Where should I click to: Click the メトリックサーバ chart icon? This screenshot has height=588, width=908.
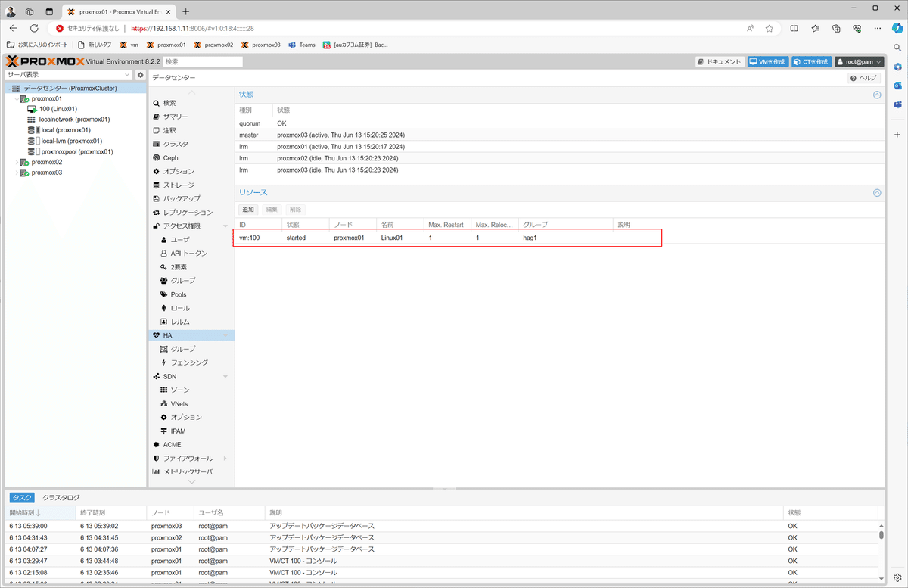[x=157, y=472]
